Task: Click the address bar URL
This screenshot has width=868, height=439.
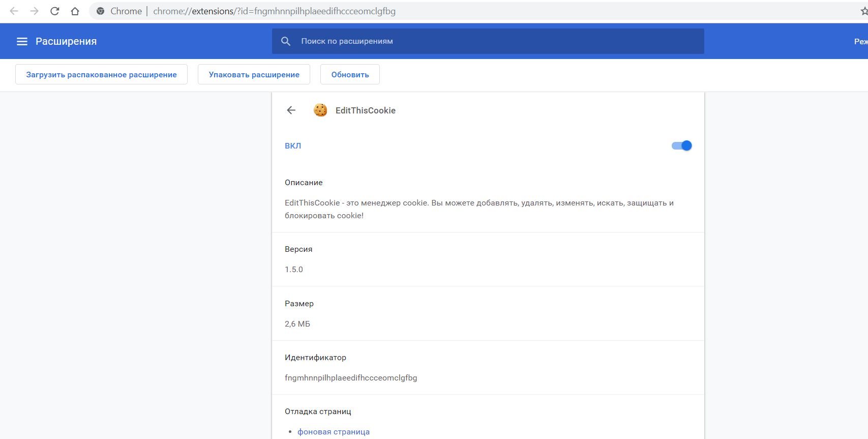Action: point(274,11)
